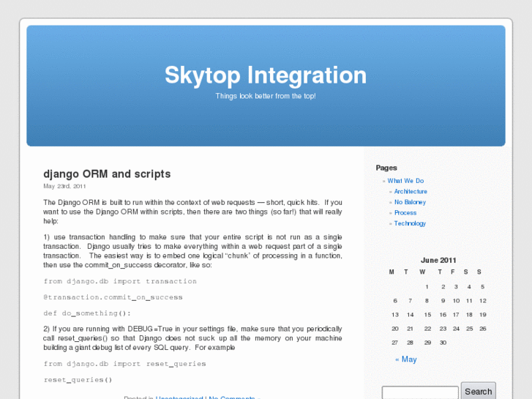Screen dimensions: 532x399
Task: Open the What We Do page
Action: (405, 181)
